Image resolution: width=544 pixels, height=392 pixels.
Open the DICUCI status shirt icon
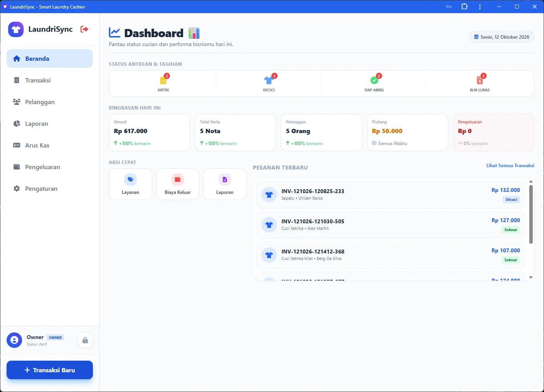pyautogui.click(x=269, y=80)
